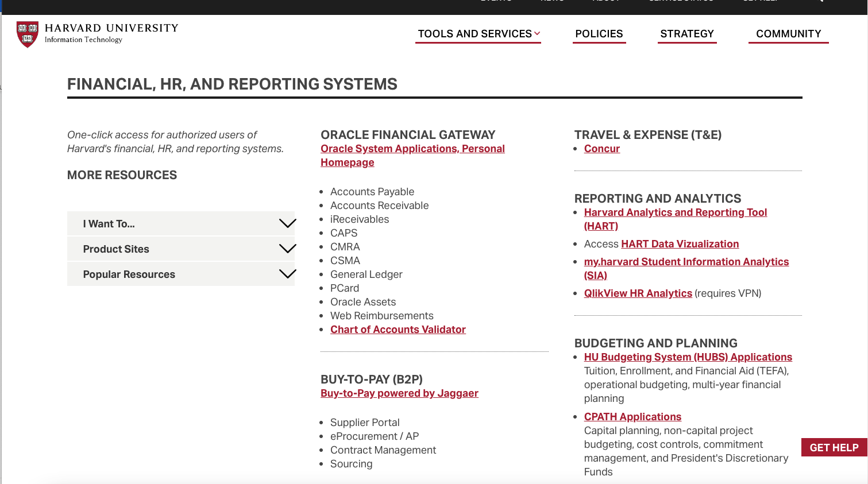Image resolution: width=868 pixels, height=484 pixels.
Task: Open the Chart of Accounts Validator link
Action: (x=398, y=330)
